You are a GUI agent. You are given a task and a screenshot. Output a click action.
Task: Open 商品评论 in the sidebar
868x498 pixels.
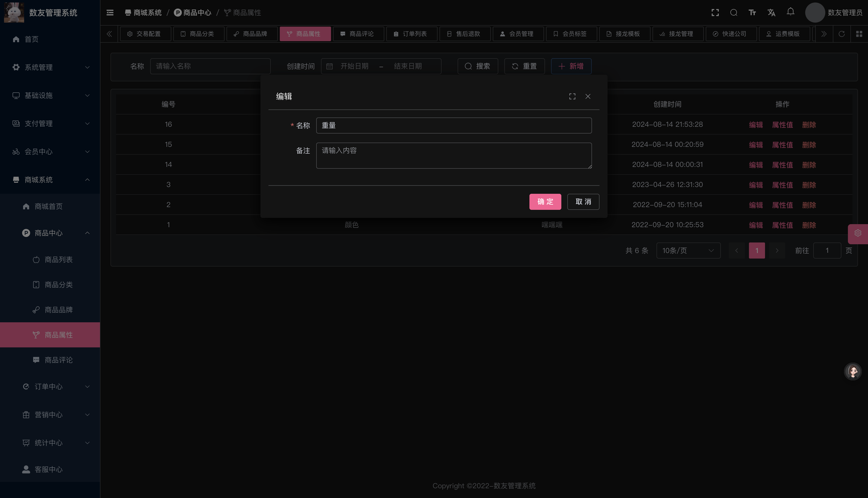click(x=50, y=360)
